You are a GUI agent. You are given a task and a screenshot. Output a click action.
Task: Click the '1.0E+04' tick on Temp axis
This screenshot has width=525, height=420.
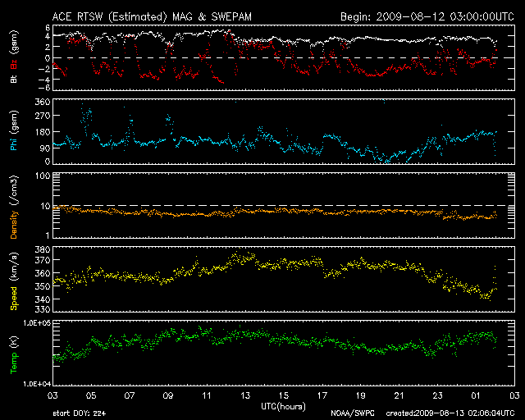(x=37, y=384)
